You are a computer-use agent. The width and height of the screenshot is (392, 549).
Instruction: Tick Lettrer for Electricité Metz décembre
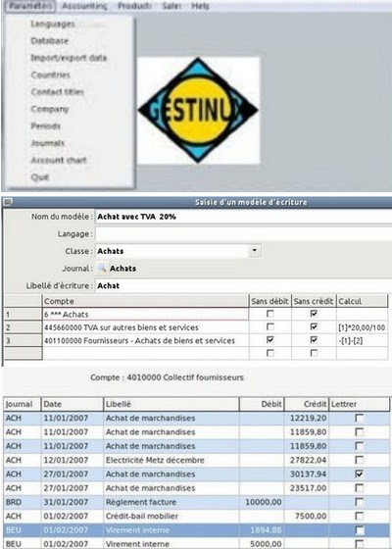pyautogui.click(x=359, y=460)
